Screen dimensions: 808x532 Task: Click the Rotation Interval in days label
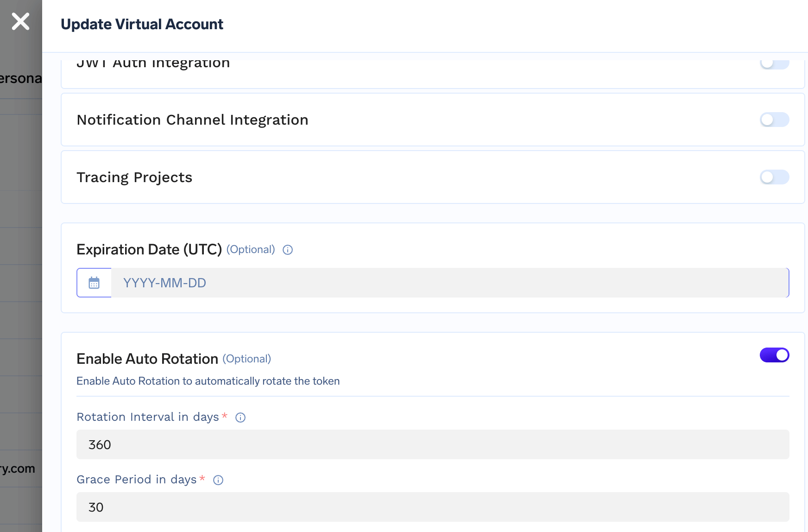[x=147, y=417]
